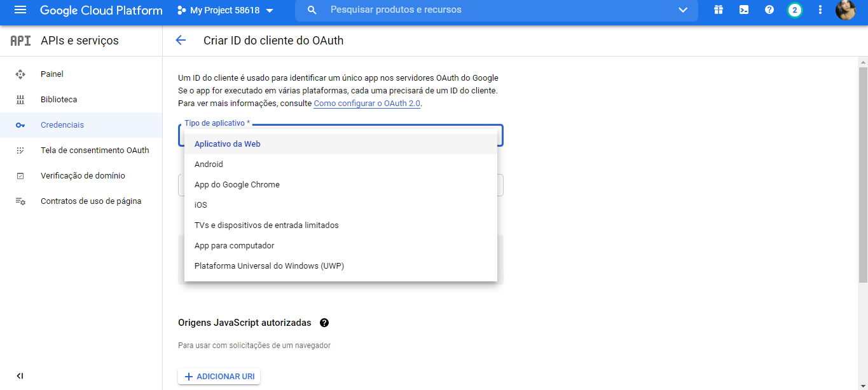Viewport: 868px width, 390px height.
Task: Click the Painel sidebar icon
Action: coord(20,74)
